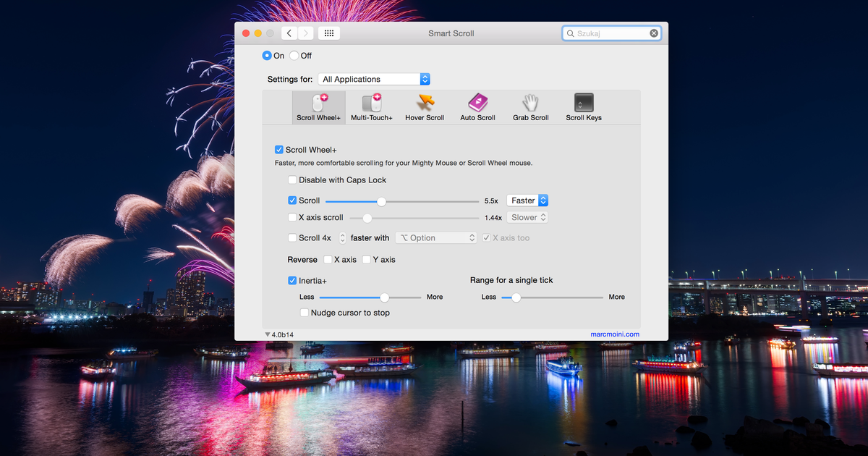Select the On radio button
868x456 pixels.
(267, 56)
